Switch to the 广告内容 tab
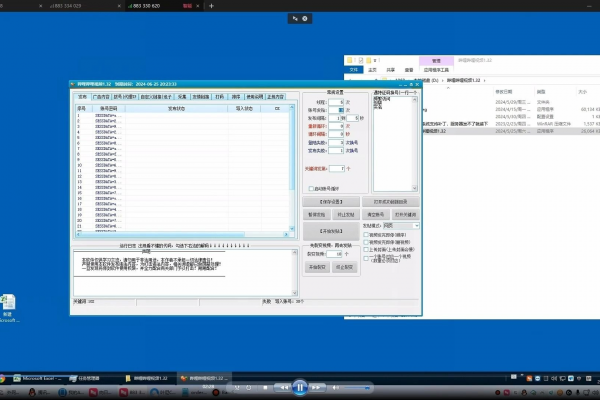This screenshot has height=400, width=600. pyautogui.click(x=101, y=97)
